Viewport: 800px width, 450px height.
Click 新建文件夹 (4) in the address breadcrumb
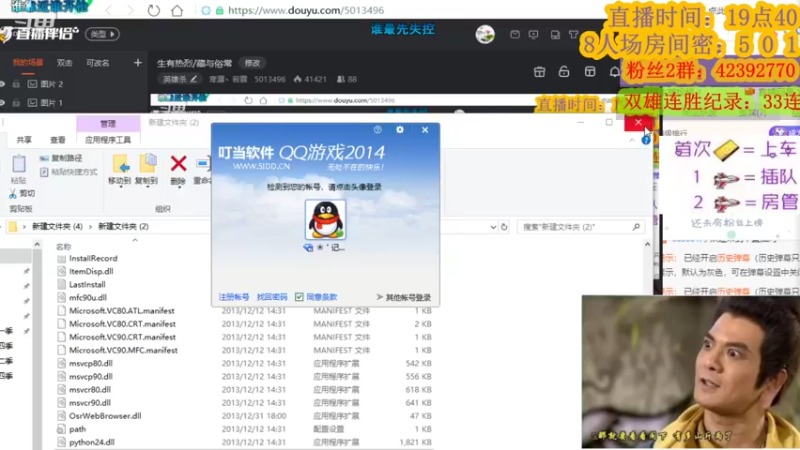coord(57,227)
